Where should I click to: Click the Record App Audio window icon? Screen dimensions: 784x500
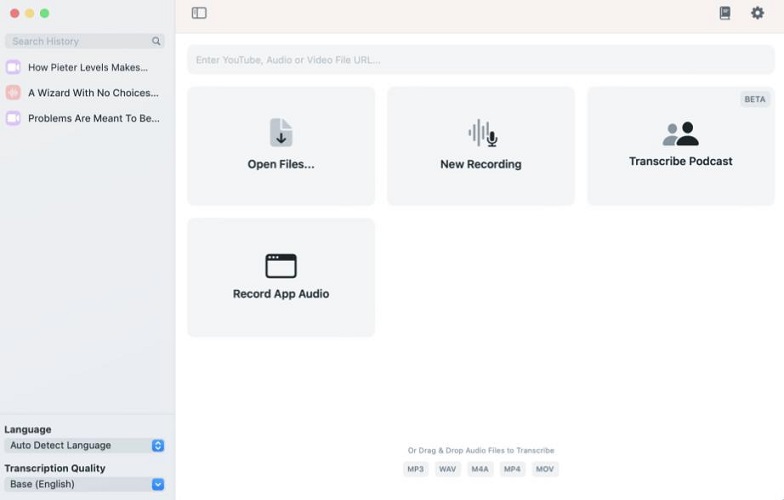point(281,266)
